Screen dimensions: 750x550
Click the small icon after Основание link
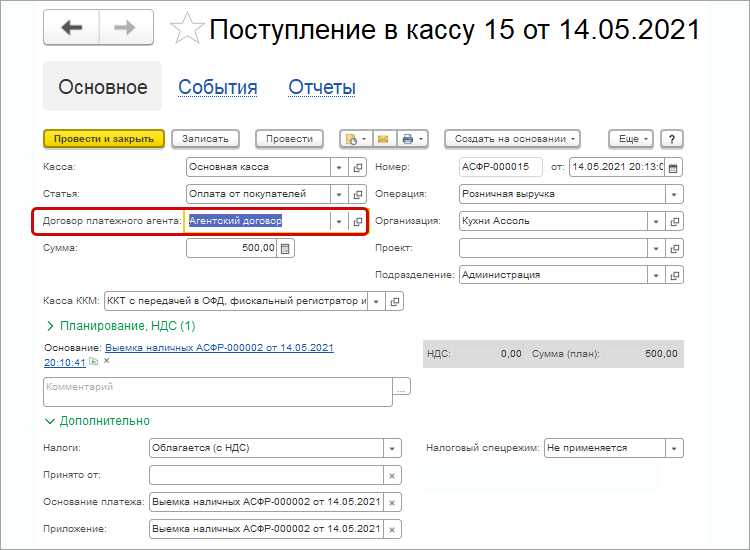[x=94, y=362]
